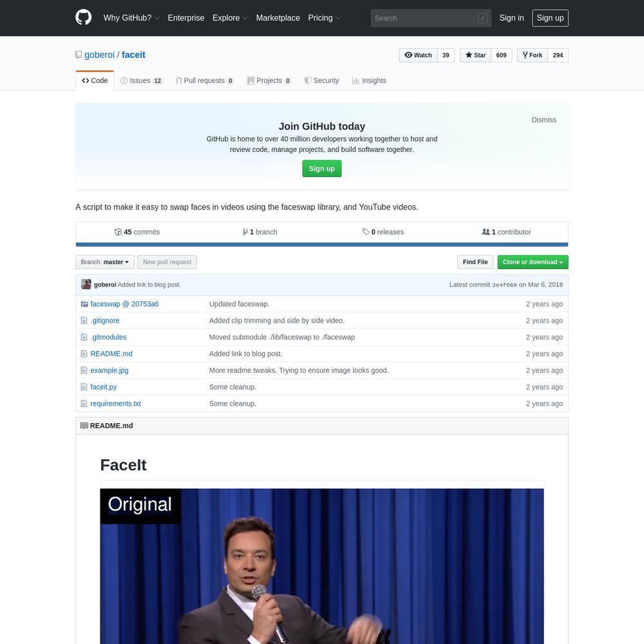Screen dimensions: 644x644
Task: Click the book icon in the README.md header
Action: tap(84, 426)
